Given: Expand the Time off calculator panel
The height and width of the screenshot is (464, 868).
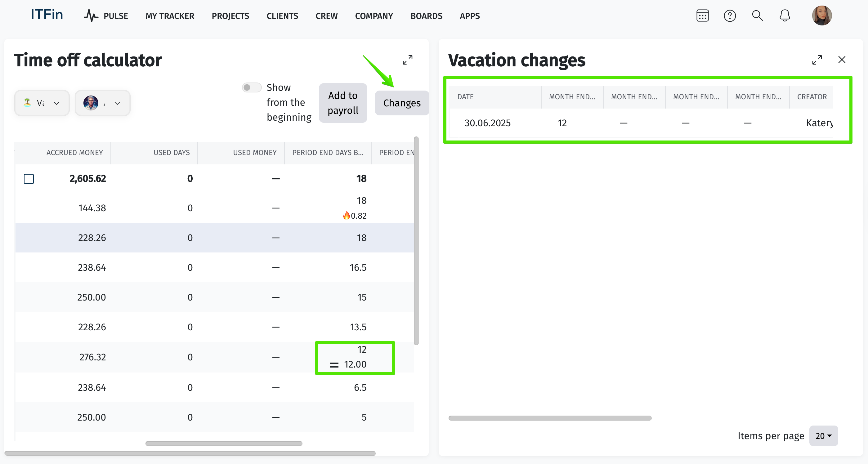Looking at the screenshot, I should click(407, 60).
